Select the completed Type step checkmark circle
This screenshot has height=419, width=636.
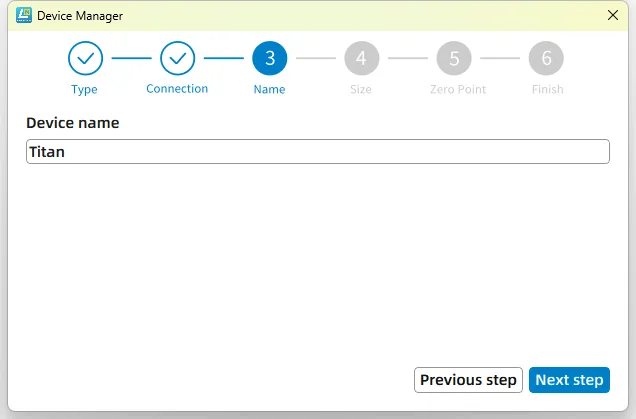click(85, 58)
